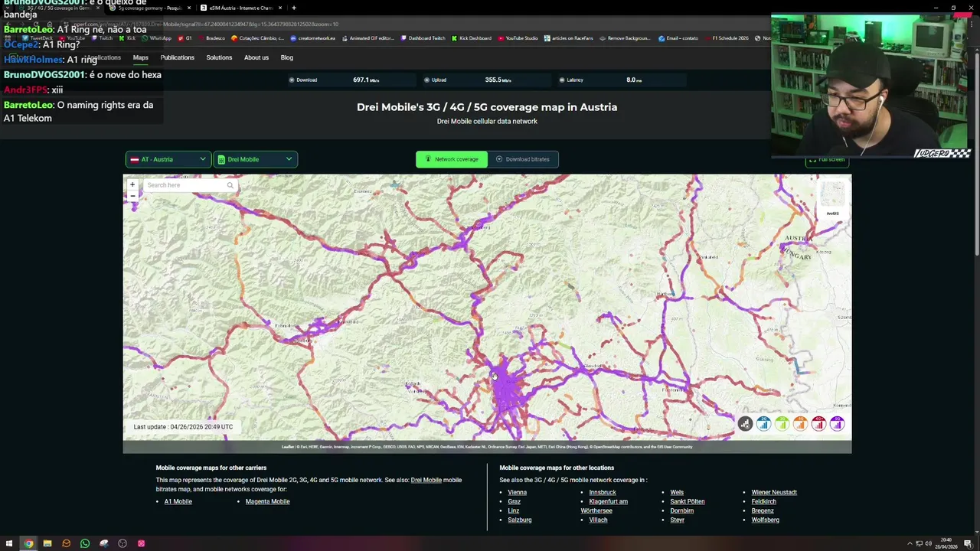Toggle the red 4G+ coverage layer icon
The height and width of the screenshot is (551, 980).
coord(818,424)
